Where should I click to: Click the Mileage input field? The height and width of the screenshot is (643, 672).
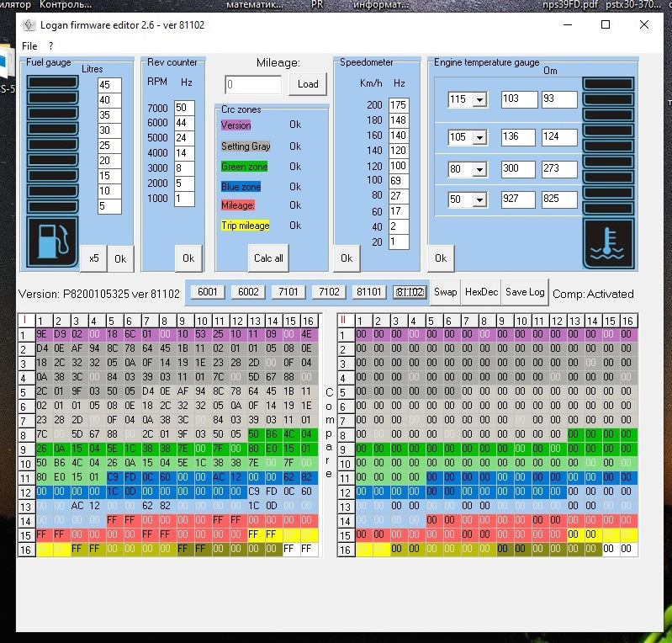(253, 84)
